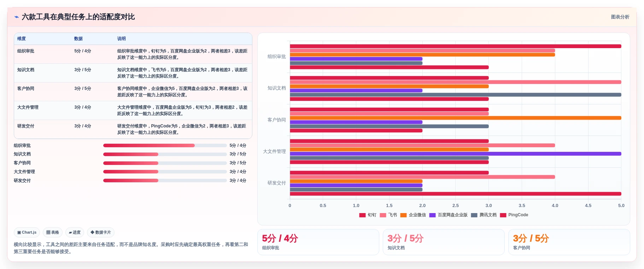644x269 pixels.
Task: Click the Chart.js tag chip
Action: tap(27, 233)
